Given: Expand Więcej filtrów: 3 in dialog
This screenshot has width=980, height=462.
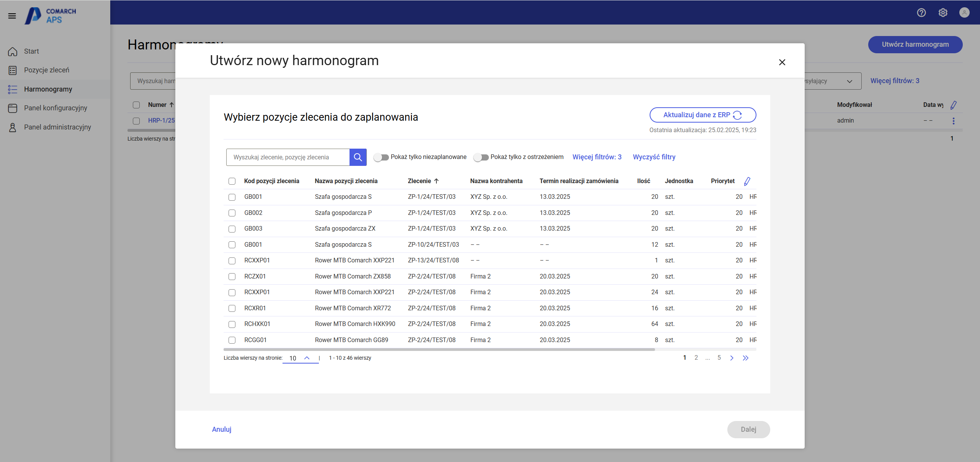Looking at the screenshot, I should (597, 157).
